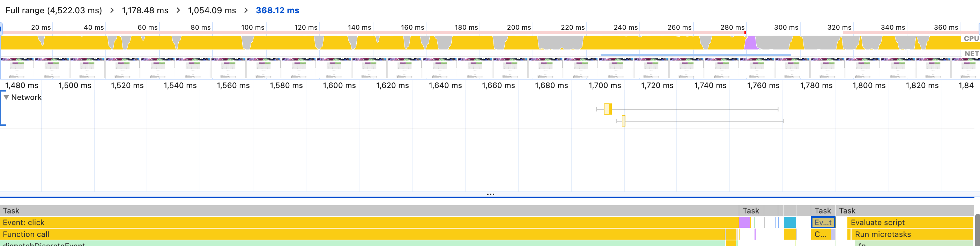This screenshot has height=246, width=980.
Task: Click the Function call flame bar
Action: [x=342, y=234]
